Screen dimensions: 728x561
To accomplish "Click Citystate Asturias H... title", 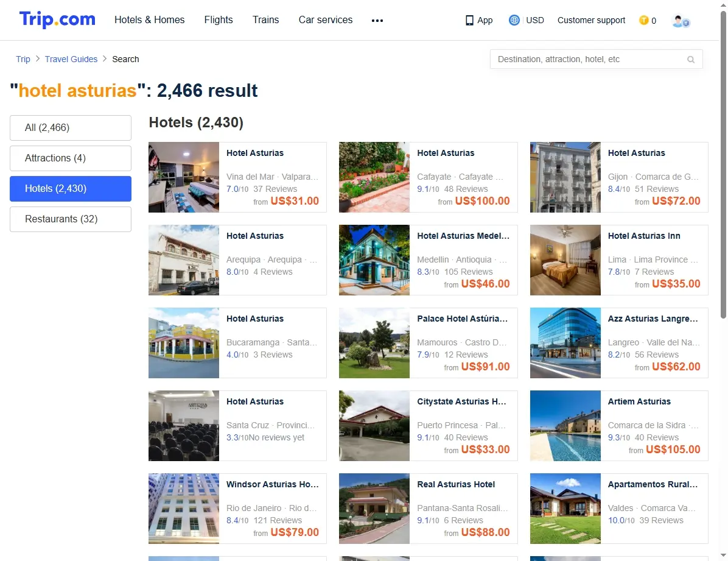I will point(461,401).
